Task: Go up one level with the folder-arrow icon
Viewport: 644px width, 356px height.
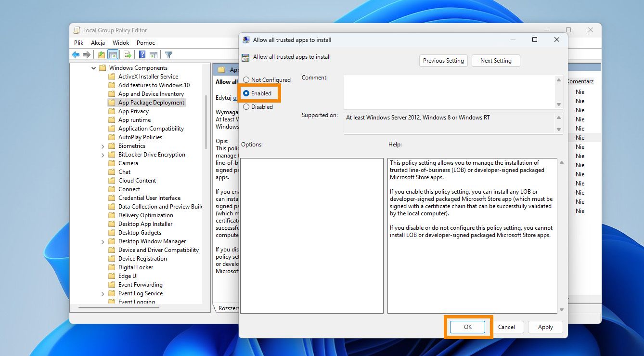Action: 102,55
